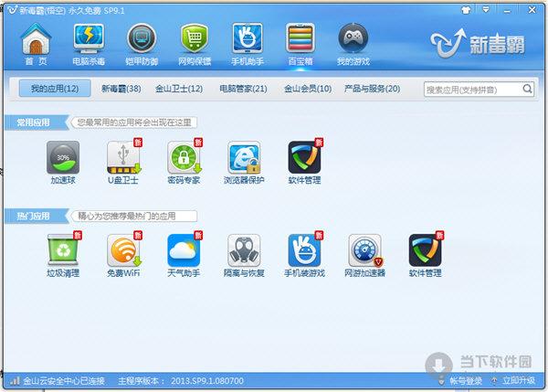Viewport: 548px width, 392px height.
Task: Launch 垃圾清理 junk cleaner
Action: [x=63, y=255]
